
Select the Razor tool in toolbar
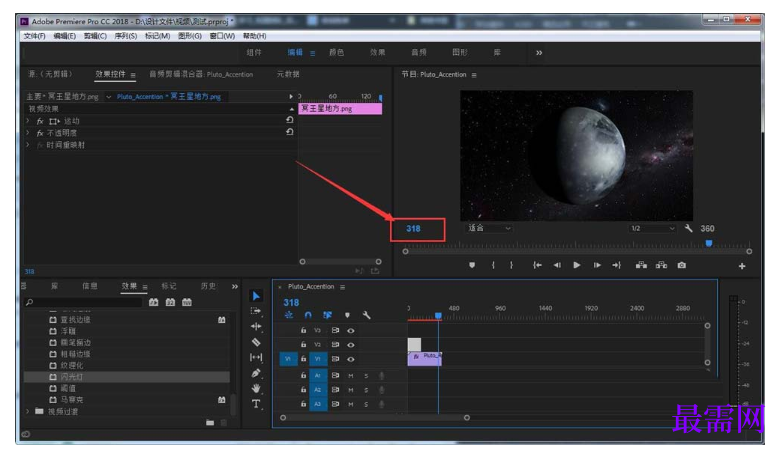tap(256, 342)
